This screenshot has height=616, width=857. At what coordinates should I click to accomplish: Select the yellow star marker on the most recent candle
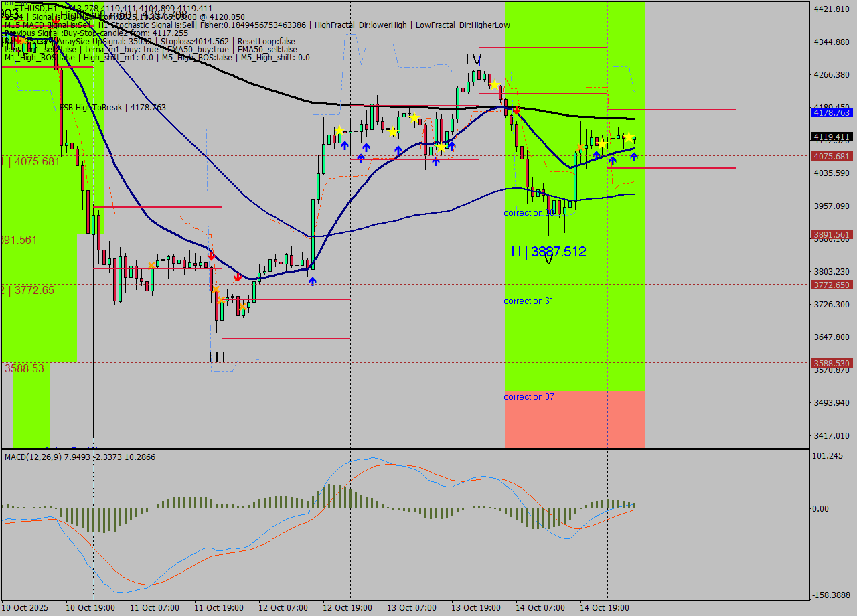[x=628, y=137]
